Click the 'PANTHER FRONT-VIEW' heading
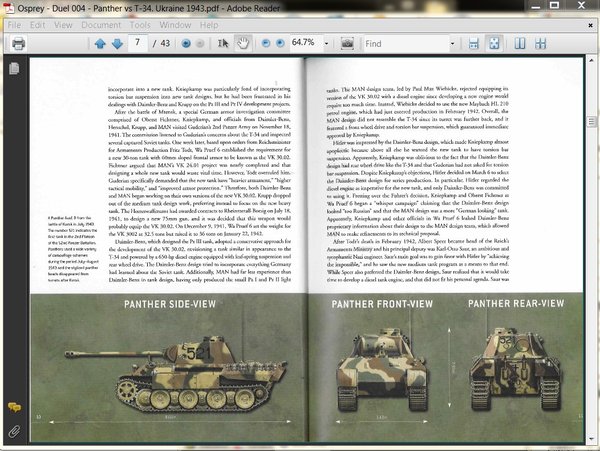 click(382, 304)
